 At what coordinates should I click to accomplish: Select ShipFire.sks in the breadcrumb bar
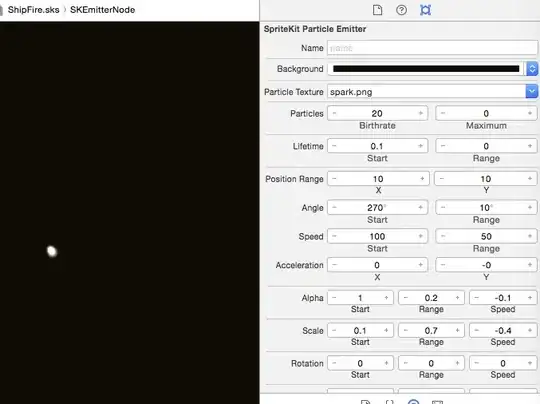[33, 10]
